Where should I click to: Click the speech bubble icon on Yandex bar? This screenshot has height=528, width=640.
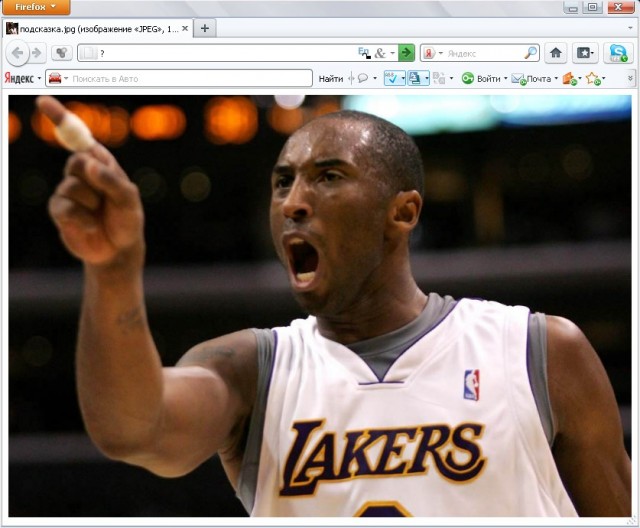(362, 78)
